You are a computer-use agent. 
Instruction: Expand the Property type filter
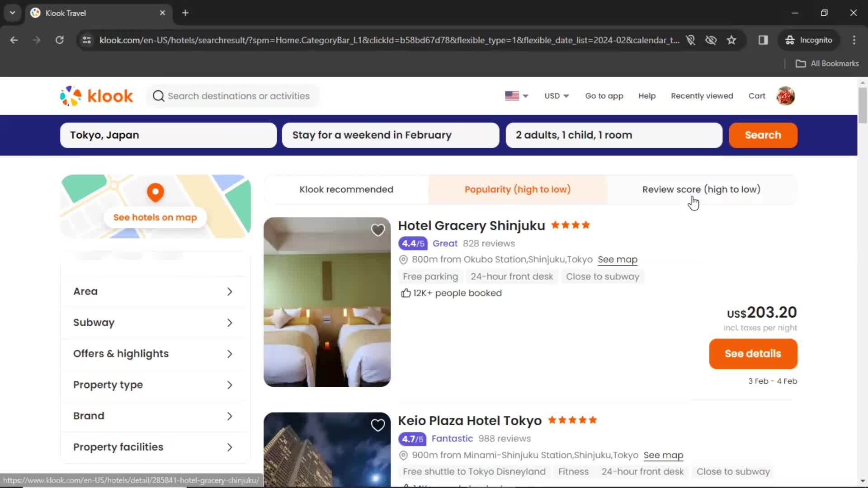pos(155,385)
